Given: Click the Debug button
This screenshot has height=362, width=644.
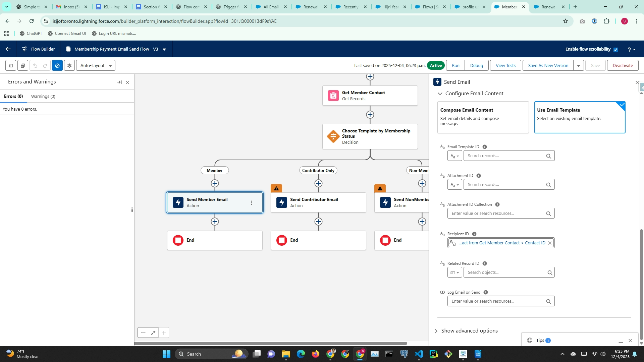Looking at the screenshot, I should (476, 66).
